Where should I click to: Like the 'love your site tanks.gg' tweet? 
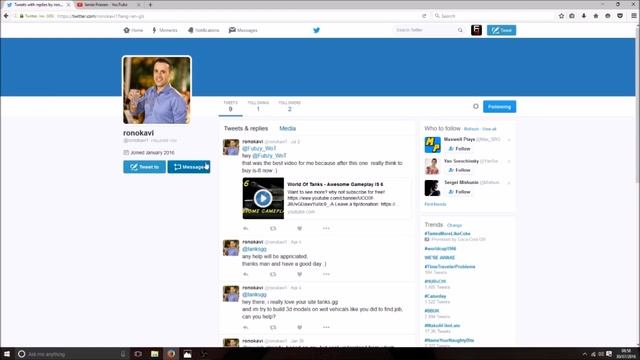point(299,327)
